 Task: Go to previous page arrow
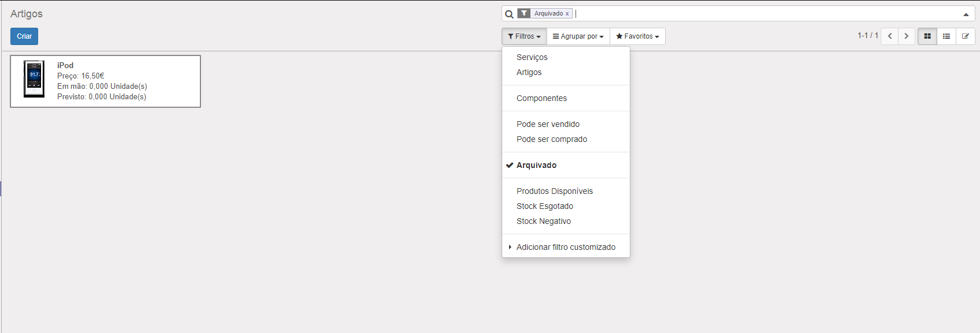point(890,36)
